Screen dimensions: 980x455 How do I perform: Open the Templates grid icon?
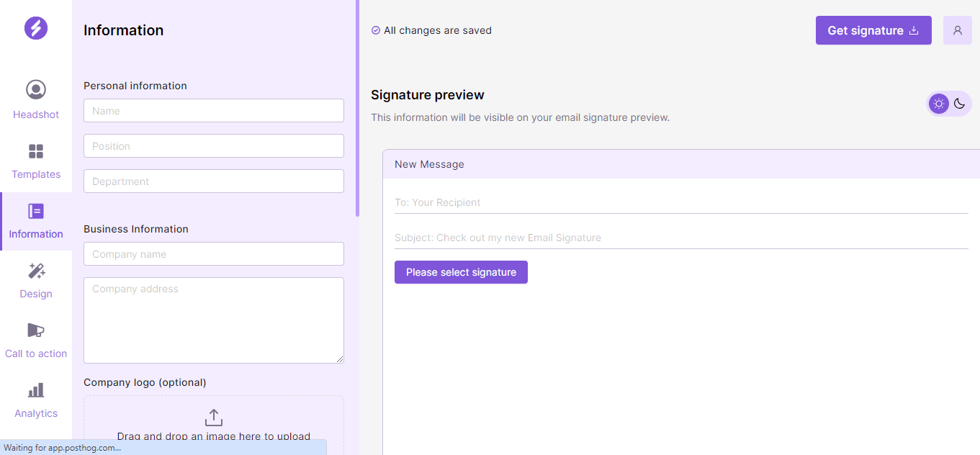[36, 151]
